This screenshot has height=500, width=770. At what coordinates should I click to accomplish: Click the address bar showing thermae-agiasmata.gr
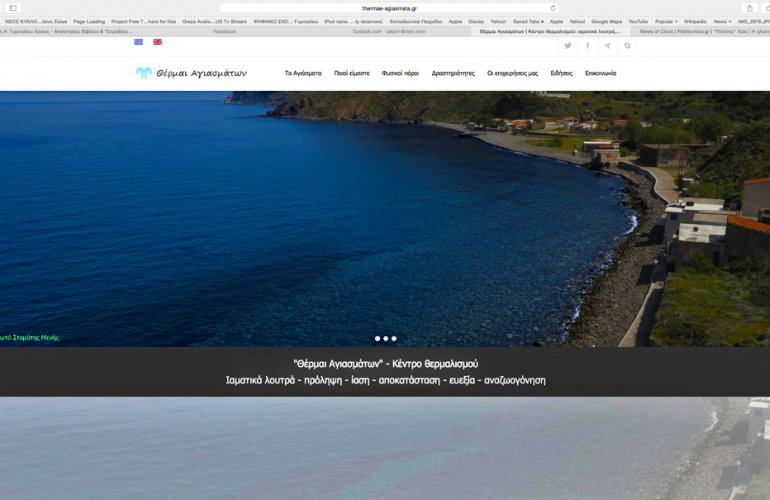click(x=389, y=8)
